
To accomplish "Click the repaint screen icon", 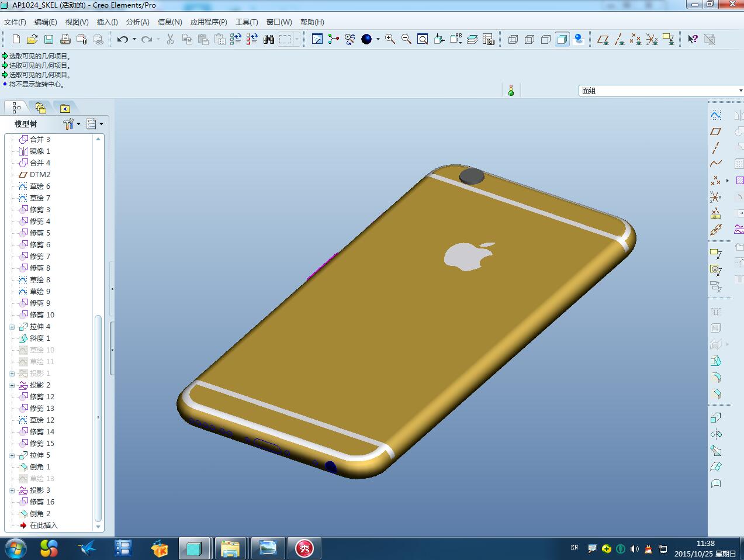I will coord(317,39).
